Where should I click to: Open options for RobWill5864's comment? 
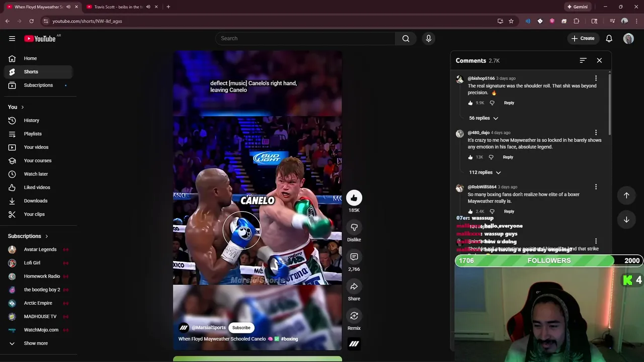596,187
